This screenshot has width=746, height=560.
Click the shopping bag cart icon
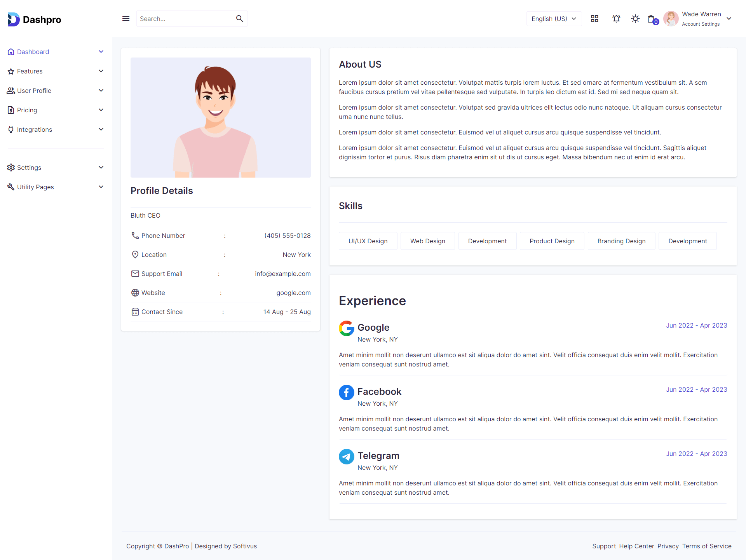point(652,19)
